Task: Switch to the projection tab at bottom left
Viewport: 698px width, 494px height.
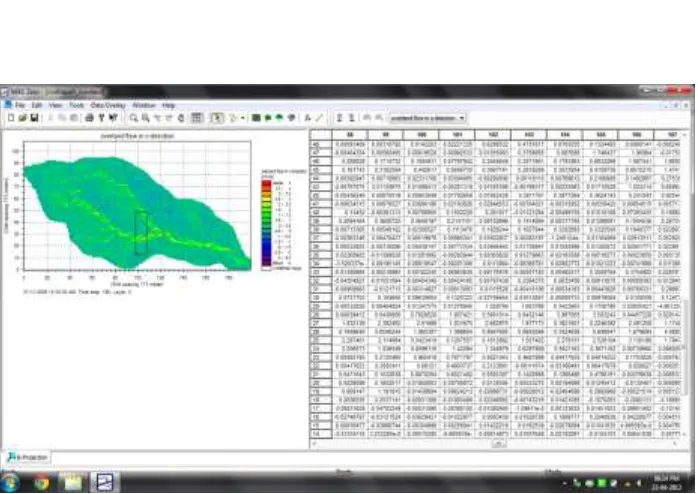Action: point(28,458)
